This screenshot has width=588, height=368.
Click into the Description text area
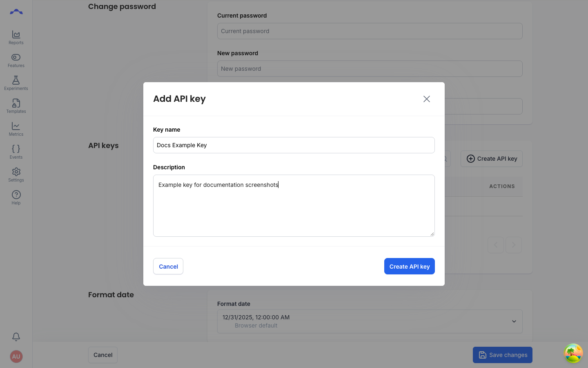click(294, 206)
